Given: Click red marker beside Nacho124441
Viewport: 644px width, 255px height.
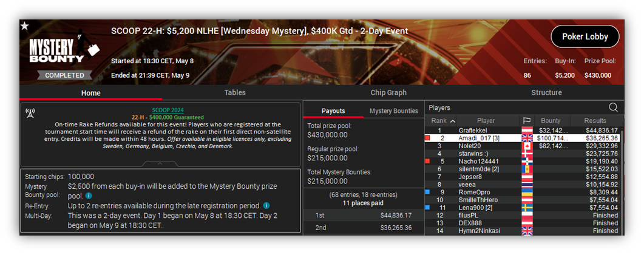Looking at the screenshot, I should click(x=427, y=161).
